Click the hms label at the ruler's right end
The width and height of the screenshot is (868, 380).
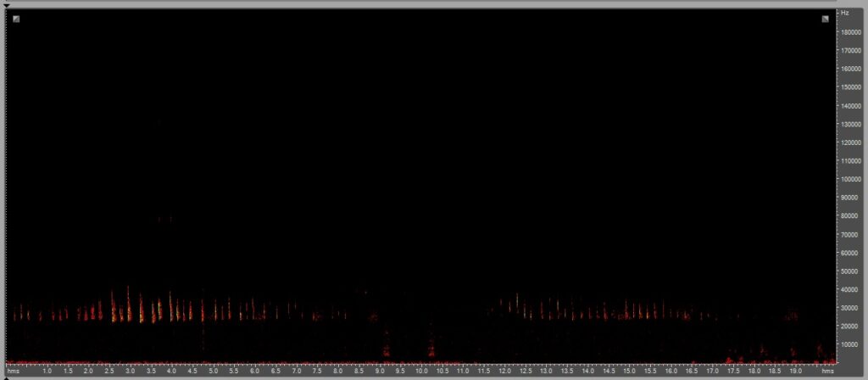click(x=827, y=371)
